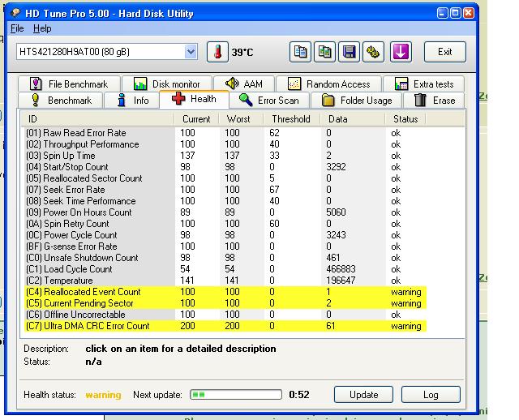Click the 5060 power-on hours value
Screen dimensions: 519x420
coord(336,212)
